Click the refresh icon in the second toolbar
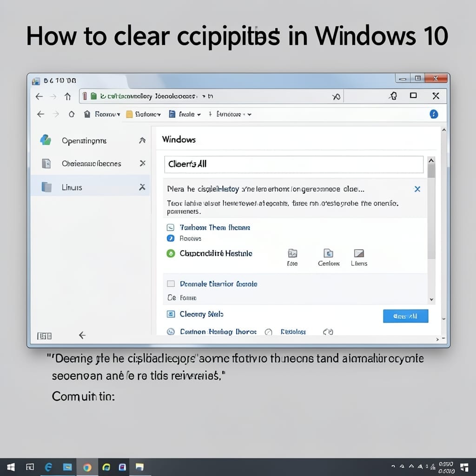 [x=71, y=114]
